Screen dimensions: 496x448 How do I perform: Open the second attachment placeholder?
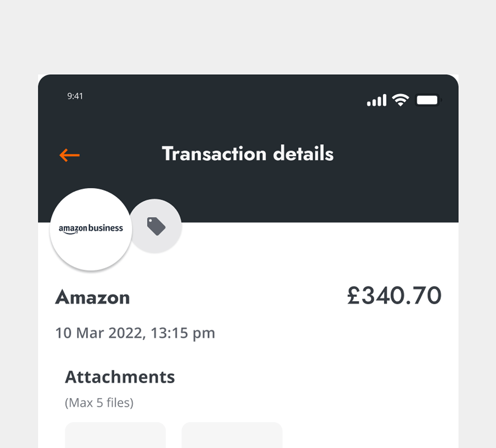click(232, 435)
